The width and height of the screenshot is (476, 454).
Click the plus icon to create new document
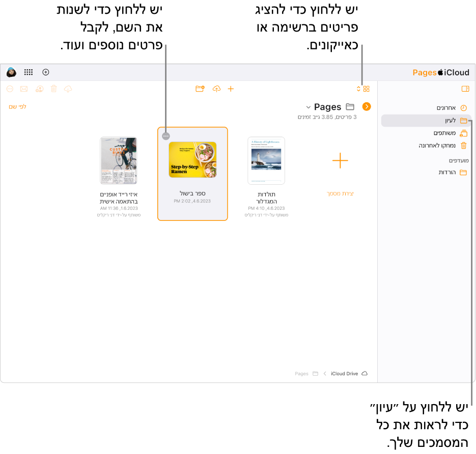231,89
